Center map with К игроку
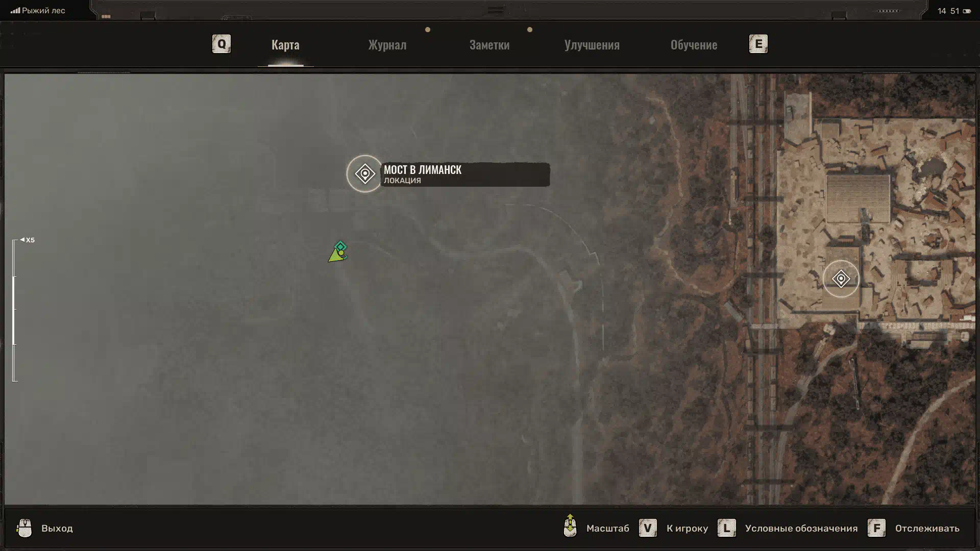 687,528
